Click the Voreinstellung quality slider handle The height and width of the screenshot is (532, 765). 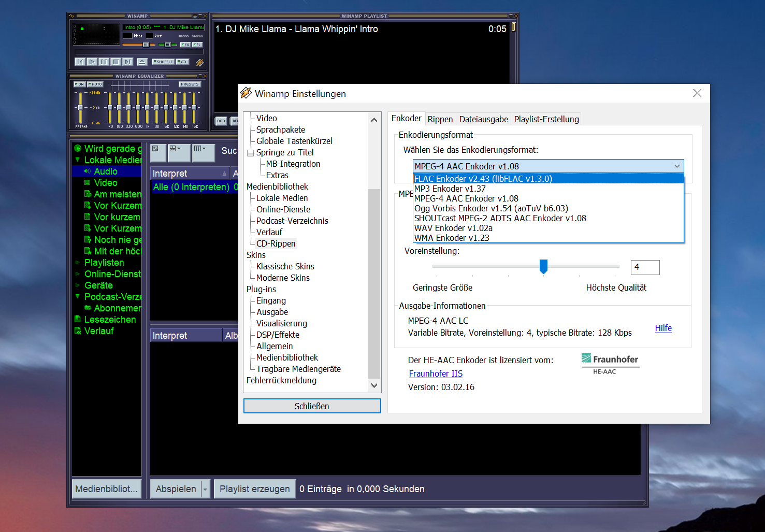[543, 267]
